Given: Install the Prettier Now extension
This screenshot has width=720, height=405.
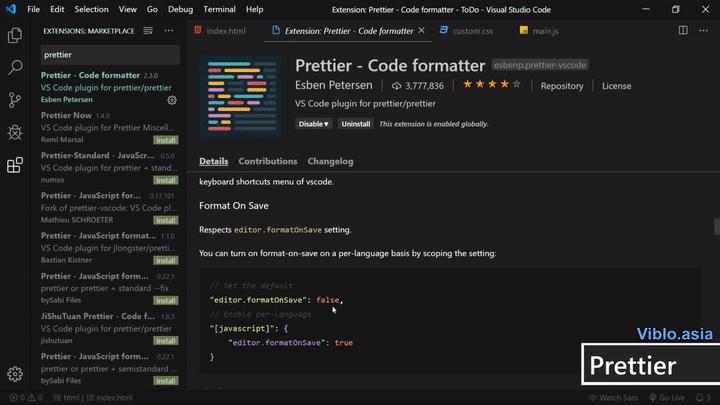Looking at the screenshot, I should (x=165, y=140).
